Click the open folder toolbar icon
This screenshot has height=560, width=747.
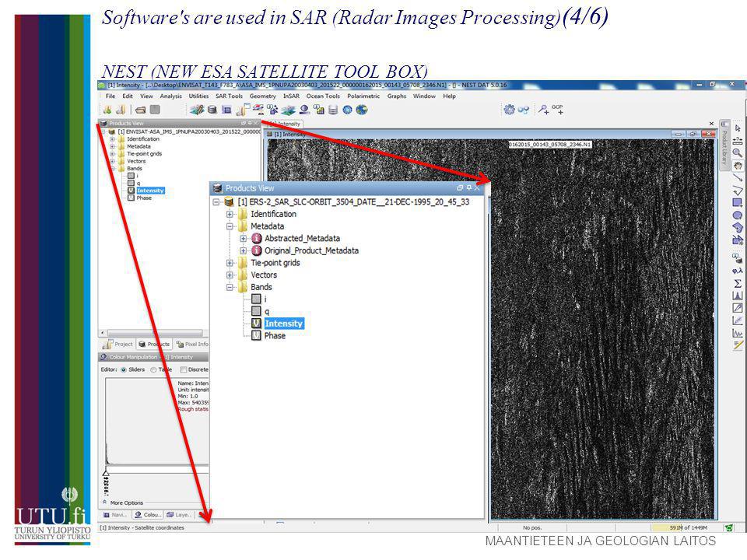(140, 110)
